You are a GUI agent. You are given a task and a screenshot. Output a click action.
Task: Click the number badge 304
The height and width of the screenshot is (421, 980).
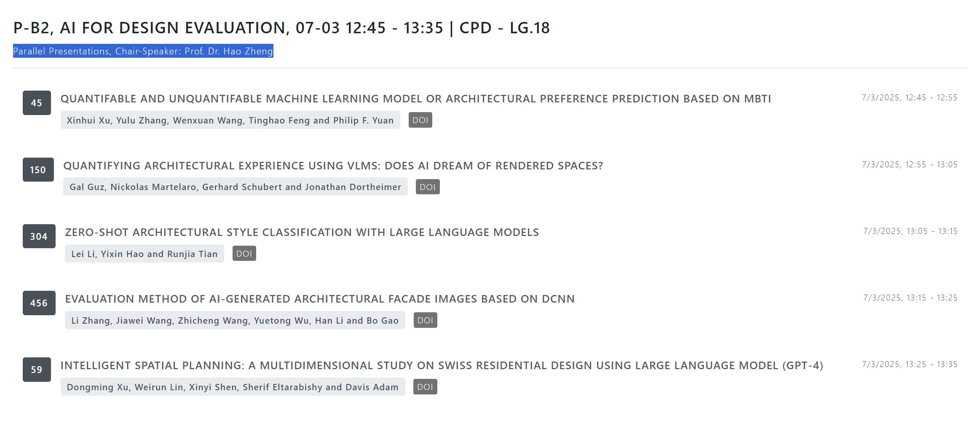39,236
